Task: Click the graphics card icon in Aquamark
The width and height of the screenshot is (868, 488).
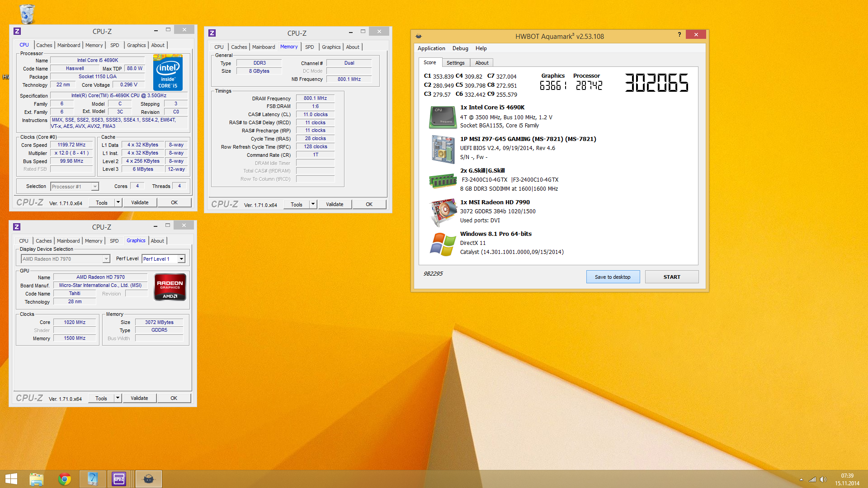Action: (x=443, y=212)
